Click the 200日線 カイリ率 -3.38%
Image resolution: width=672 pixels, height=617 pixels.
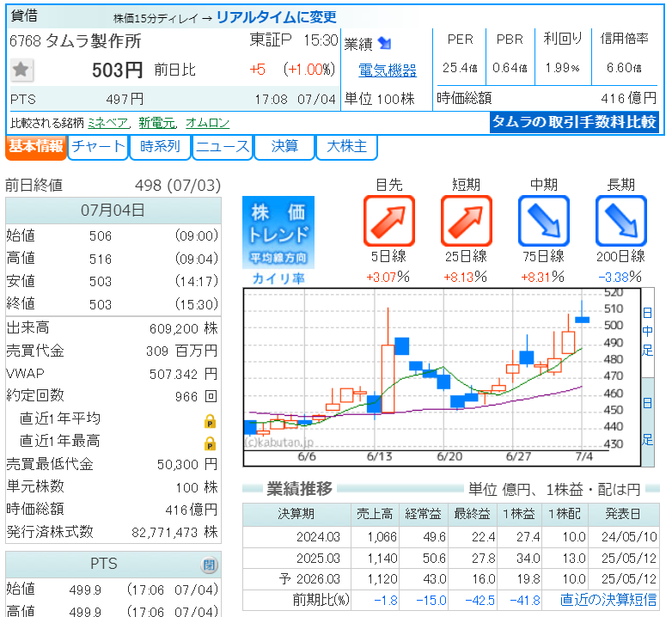(x=620, y=277)
